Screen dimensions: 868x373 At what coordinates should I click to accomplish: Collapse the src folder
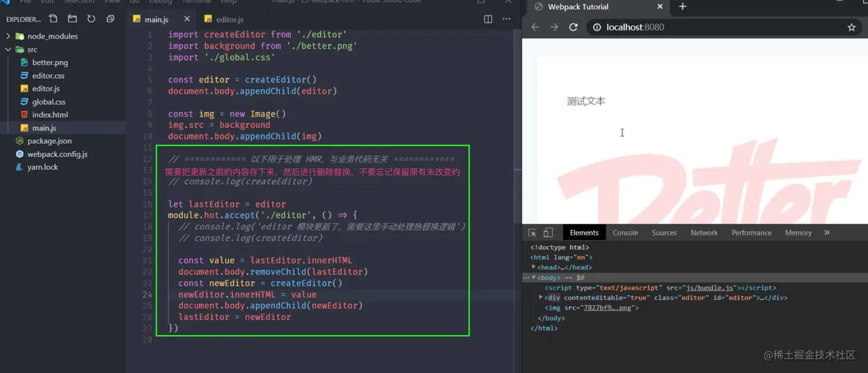pyautogui.click(x=8, y=49)
